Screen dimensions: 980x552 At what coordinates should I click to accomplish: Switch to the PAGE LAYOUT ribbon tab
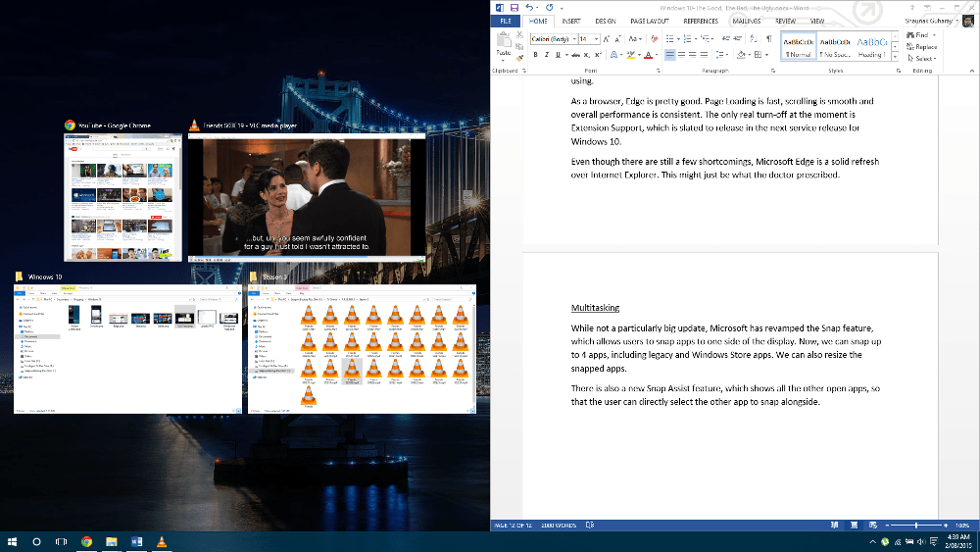[x=650, y=22]
